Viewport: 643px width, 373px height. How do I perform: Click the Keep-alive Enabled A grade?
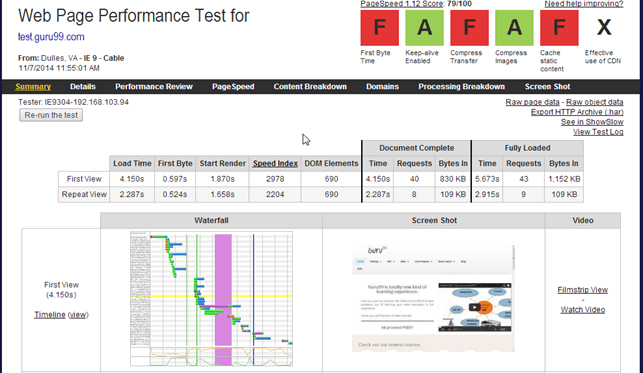[424, 28]
